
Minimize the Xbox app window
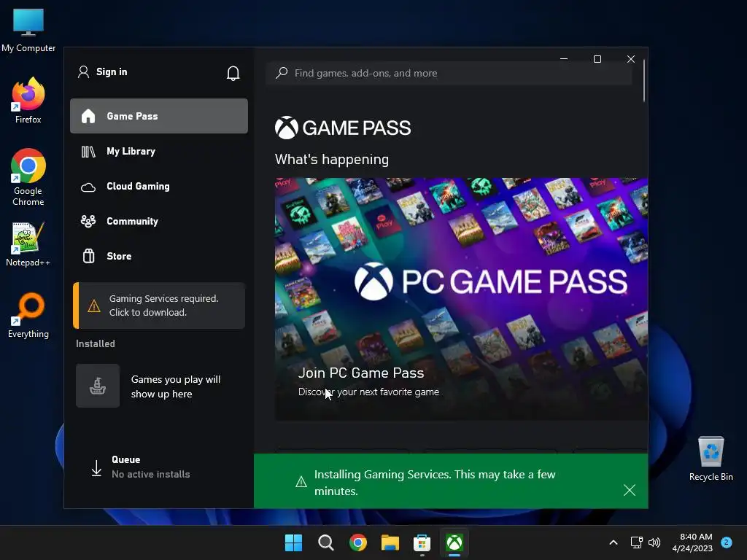[564, 59]
